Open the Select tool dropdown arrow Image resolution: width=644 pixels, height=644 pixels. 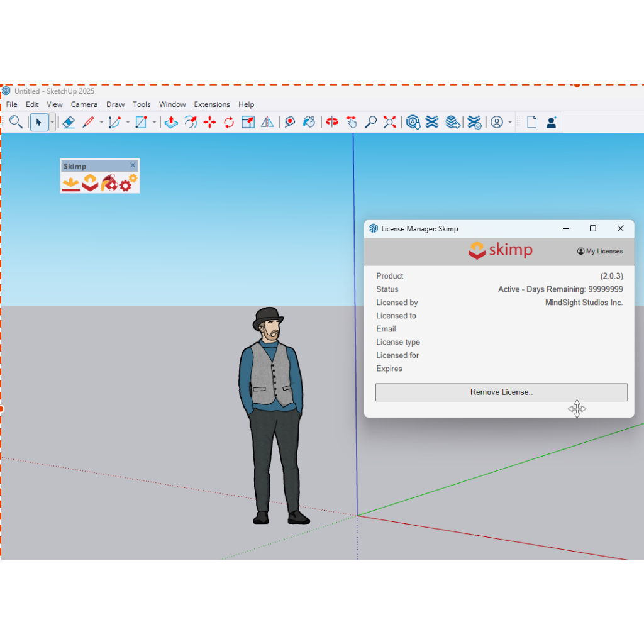[52, 122]
